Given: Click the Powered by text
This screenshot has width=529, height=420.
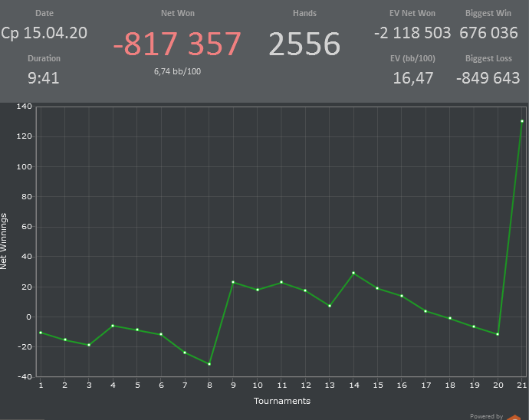Looking at the screenshot, I should pos(487,416).
